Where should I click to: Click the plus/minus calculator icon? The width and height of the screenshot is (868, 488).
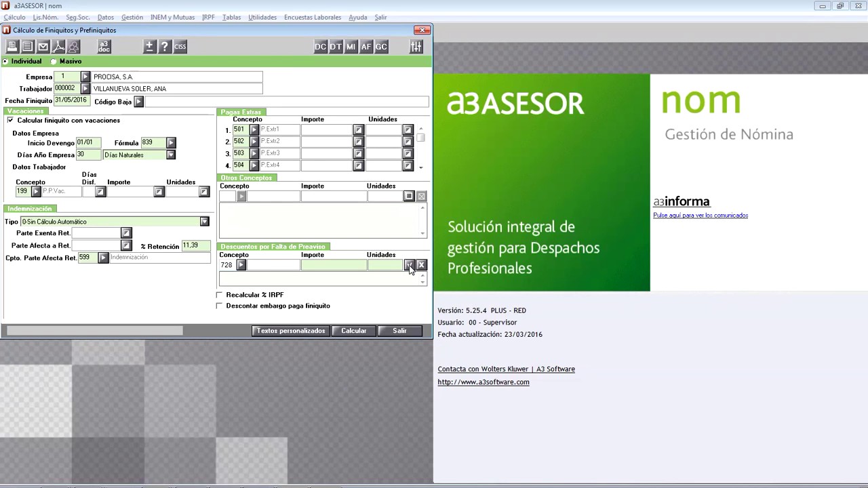pyautogui.click(x=149, y=47)
